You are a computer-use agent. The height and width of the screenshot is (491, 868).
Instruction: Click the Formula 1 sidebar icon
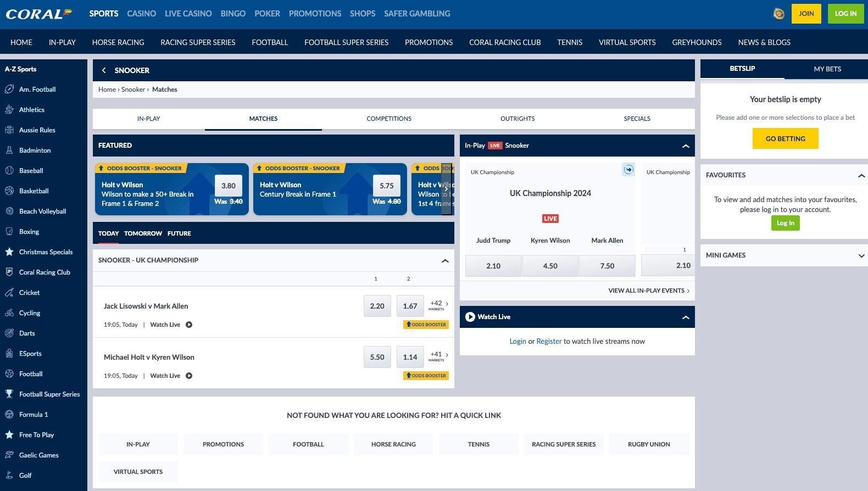tap(9, 415)
